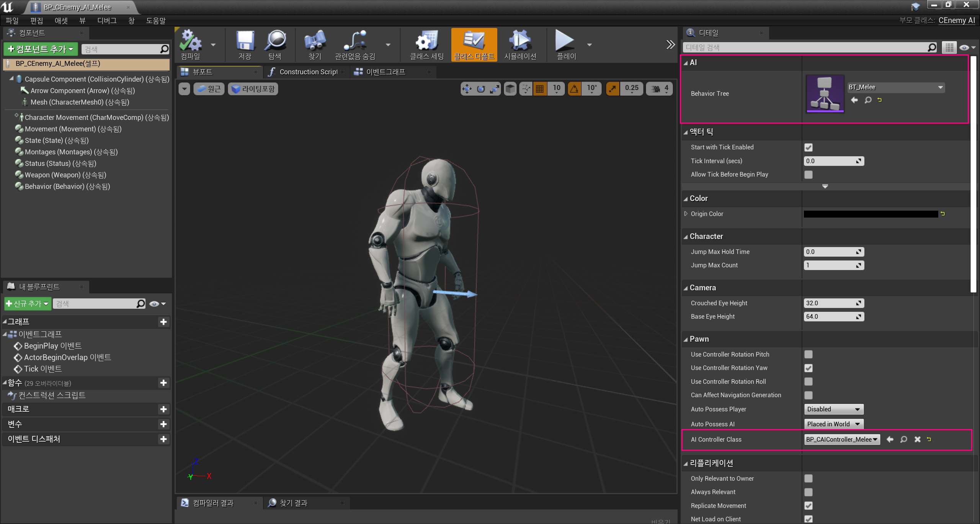Enable Use Controller Rotation Pitch checkbox

click(x=808, y=354)
